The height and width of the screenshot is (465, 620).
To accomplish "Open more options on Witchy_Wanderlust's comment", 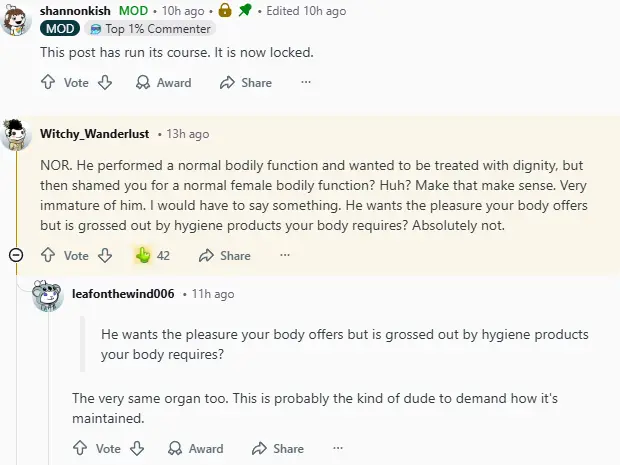I will (285, 256).
